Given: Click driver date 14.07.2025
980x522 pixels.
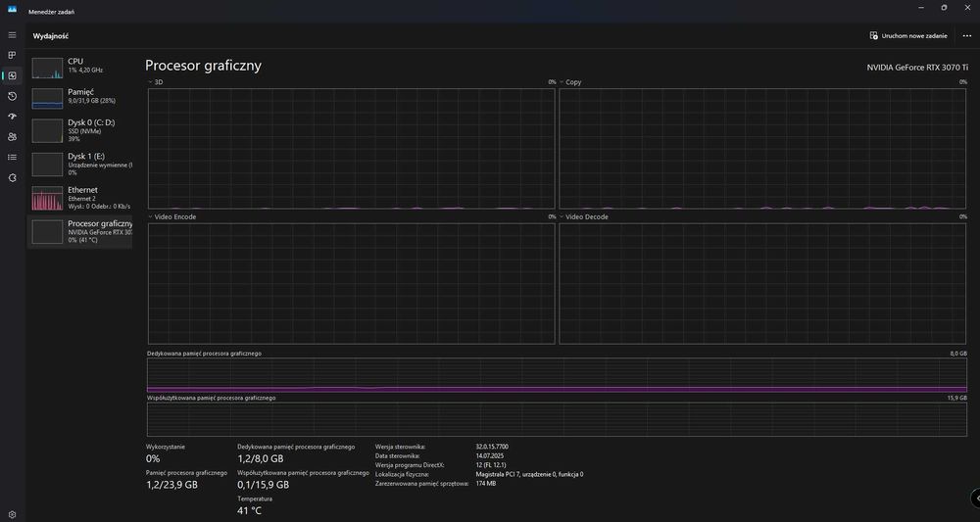Looking at the screenshot, I should 489,455.
